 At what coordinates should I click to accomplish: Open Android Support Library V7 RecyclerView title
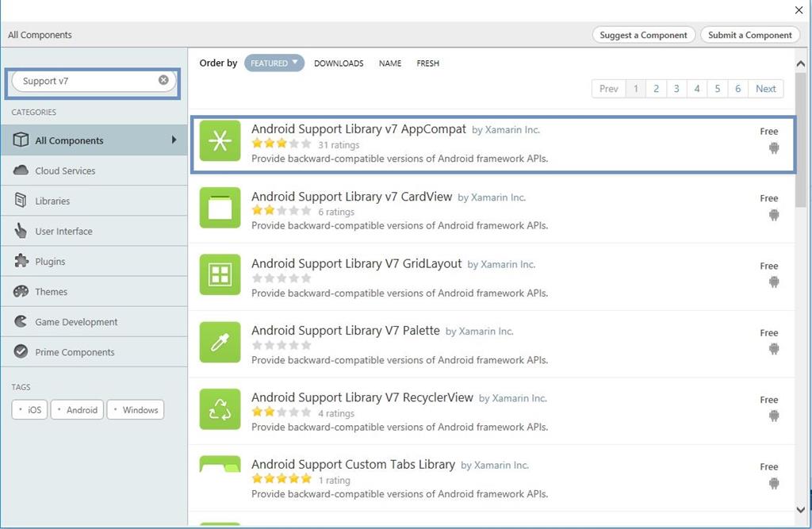[362, 397]
